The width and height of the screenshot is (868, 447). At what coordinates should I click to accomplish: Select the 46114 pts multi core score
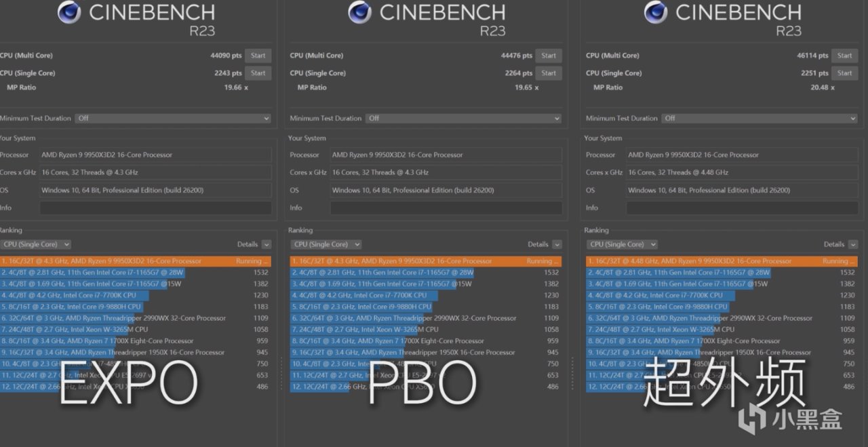(x=812, y=56)
